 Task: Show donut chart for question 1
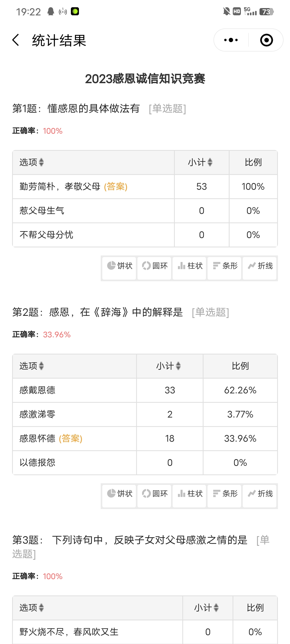tap(154, 266)
